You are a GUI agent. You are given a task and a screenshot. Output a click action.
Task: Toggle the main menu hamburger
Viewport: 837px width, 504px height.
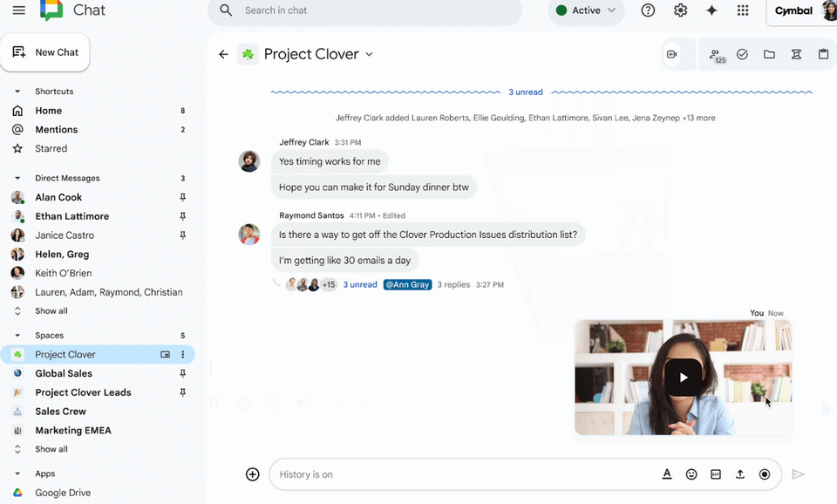point(19,10)
